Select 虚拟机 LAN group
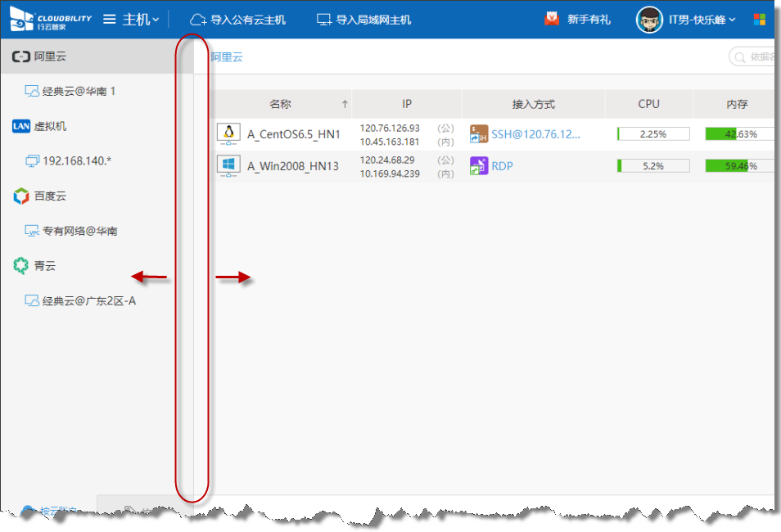The image size is (781, 532). click(50, 126)
